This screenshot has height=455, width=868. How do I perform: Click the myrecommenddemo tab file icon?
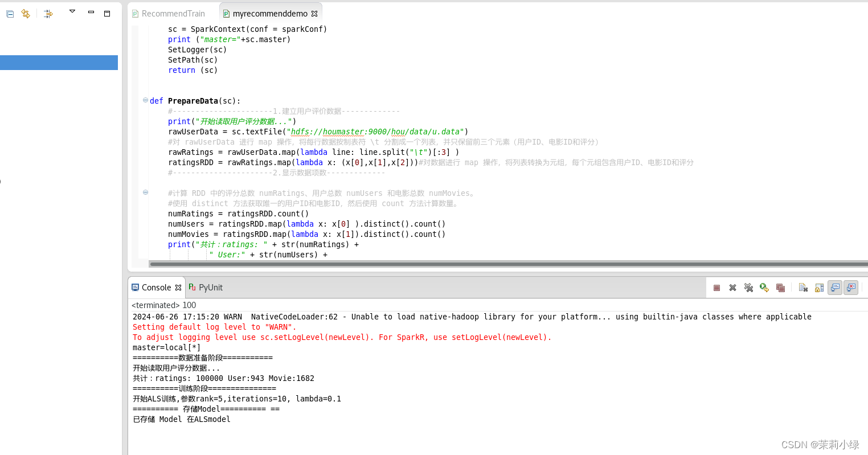click(x=226, y=14)
